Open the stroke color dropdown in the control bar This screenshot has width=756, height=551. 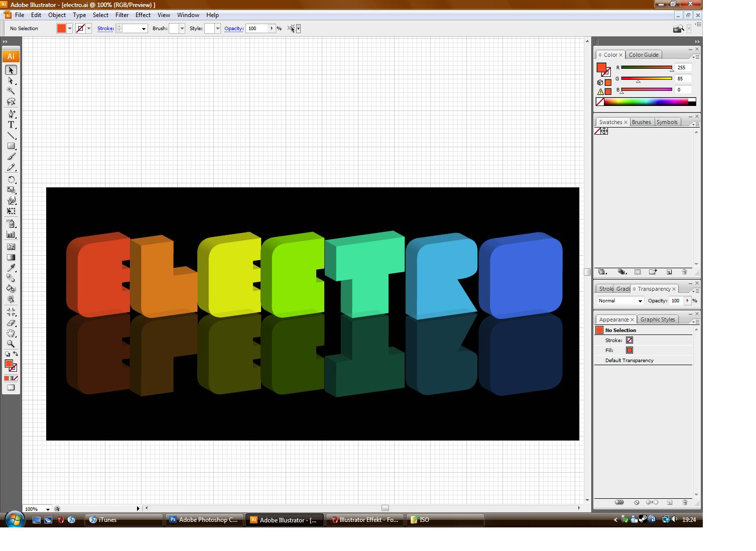[89, 29]
